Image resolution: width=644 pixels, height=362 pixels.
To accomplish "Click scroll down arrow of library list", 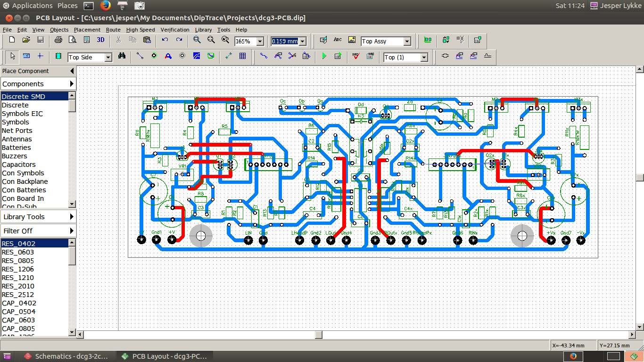I will (72, 204).
